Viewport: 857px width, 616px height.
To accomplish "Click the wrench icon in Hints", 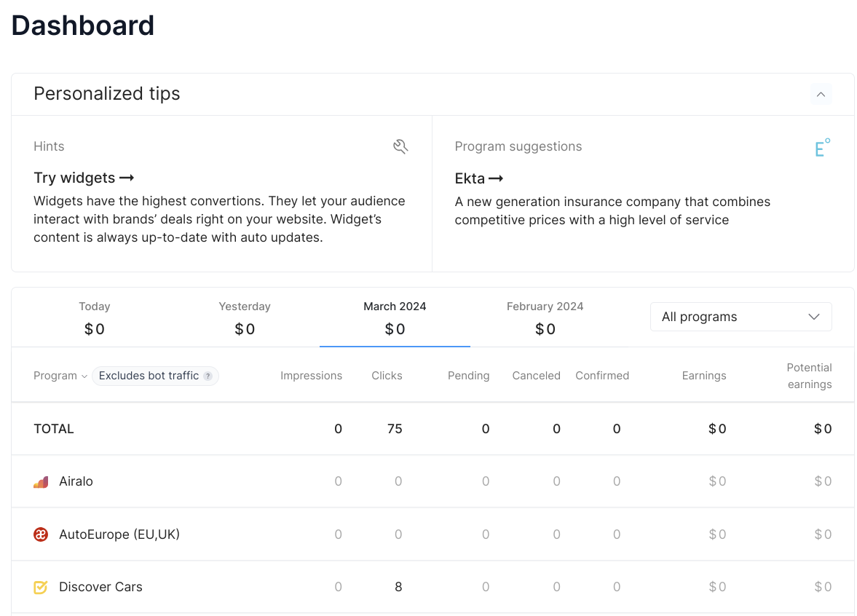I will pos(400,146).
